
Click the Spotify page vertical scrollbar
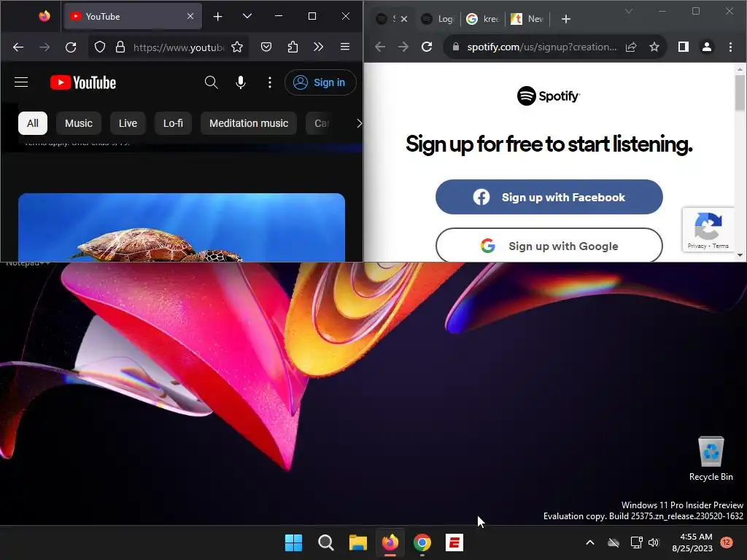point(740,93)
